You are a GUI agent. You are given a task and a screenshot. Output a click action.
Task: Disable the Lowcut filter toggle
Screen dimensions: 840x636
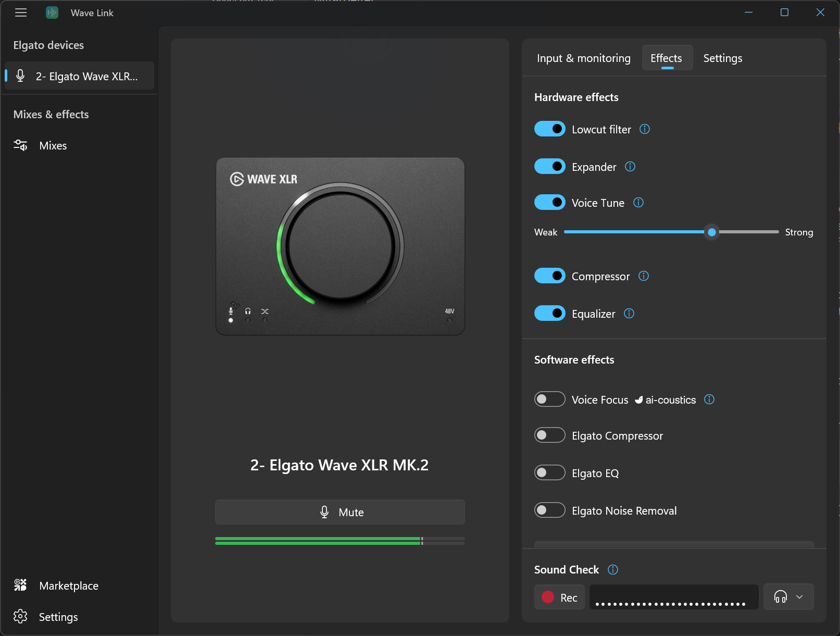tap(550, 129)
